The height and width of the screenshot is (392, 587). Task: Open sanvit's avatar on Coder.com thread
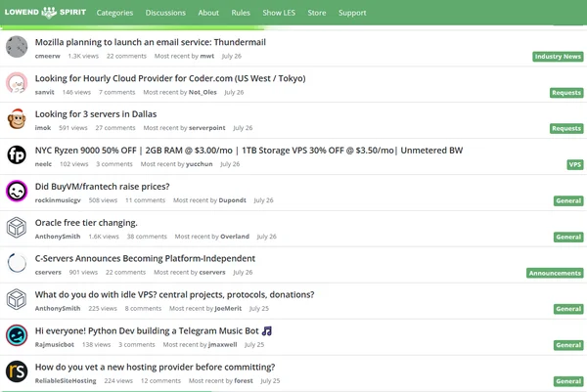click(x=17, y=83)
